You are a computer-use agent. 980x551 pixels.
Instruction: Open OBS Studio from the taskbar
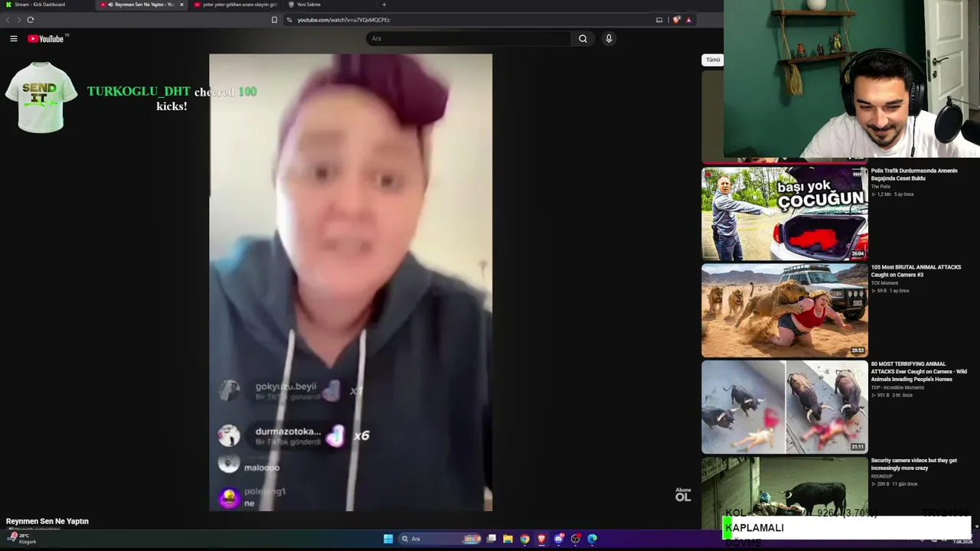(576, 539)
